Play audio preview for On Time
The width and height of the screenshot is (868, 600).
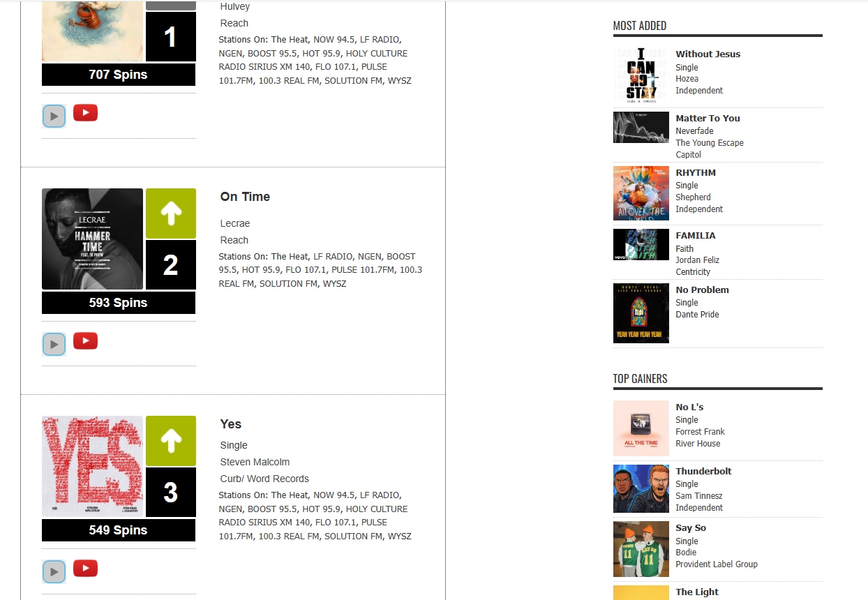(x=54, y=344)
